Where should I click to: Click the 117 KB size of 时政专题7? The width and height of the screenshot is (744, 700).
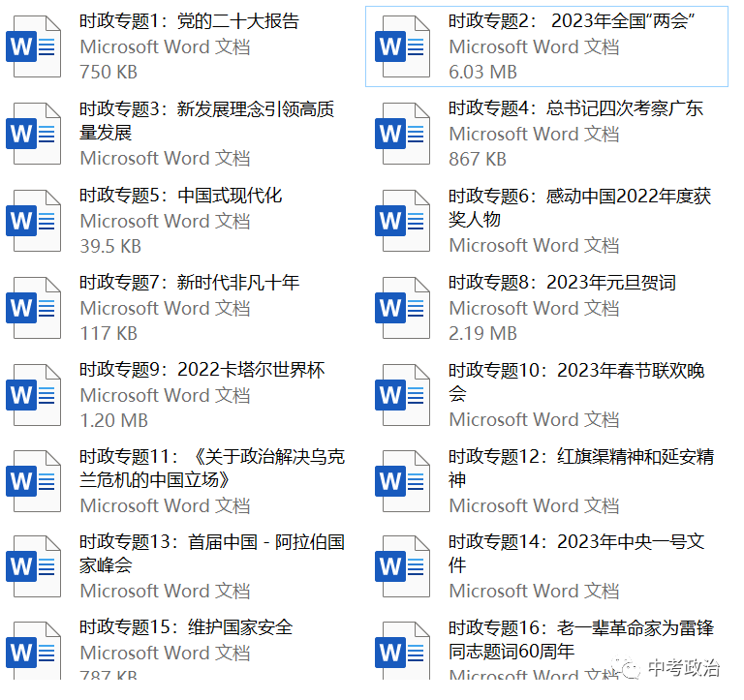[x=108, y=333]
